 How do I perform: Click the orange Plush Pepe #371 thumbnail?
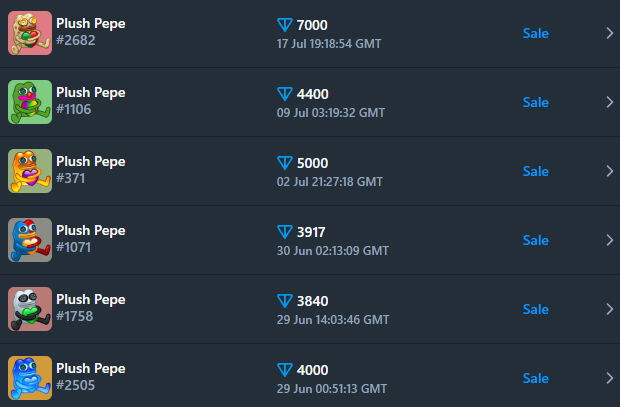coord(30,171)
